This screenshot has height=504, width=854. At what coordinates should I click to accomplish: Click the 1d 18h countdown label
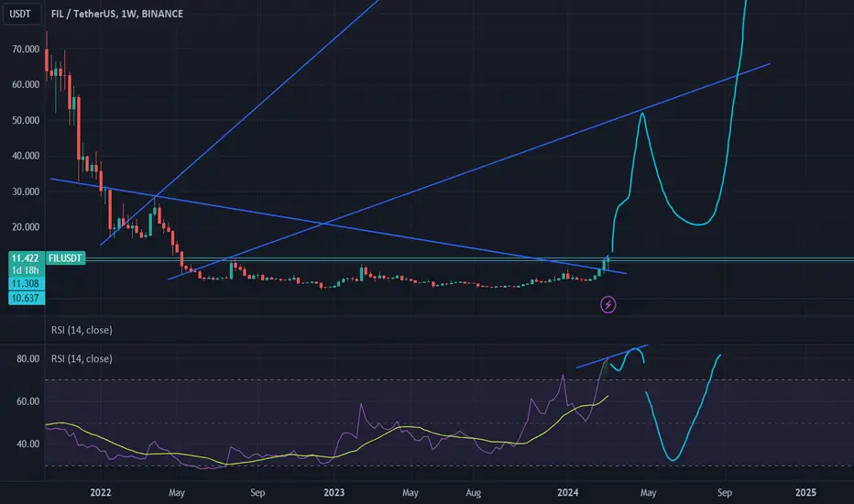[26, 270]
